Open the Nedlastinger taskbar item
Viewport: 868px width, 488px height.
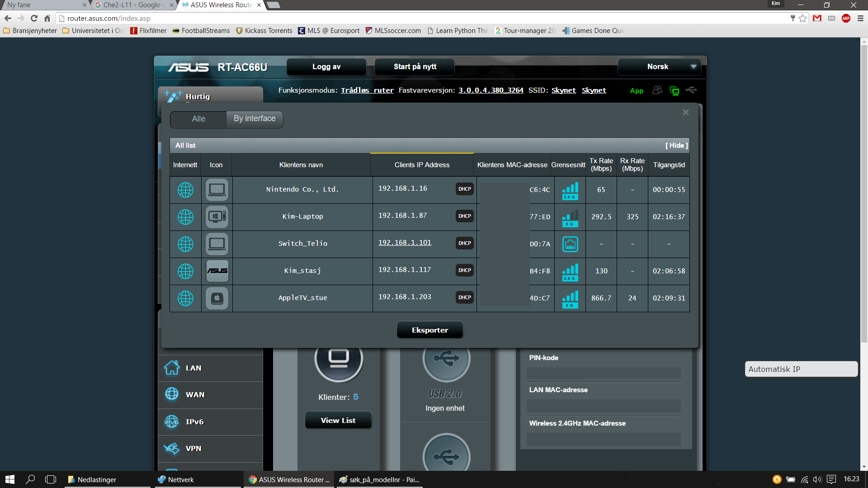(x=107, y=479)
